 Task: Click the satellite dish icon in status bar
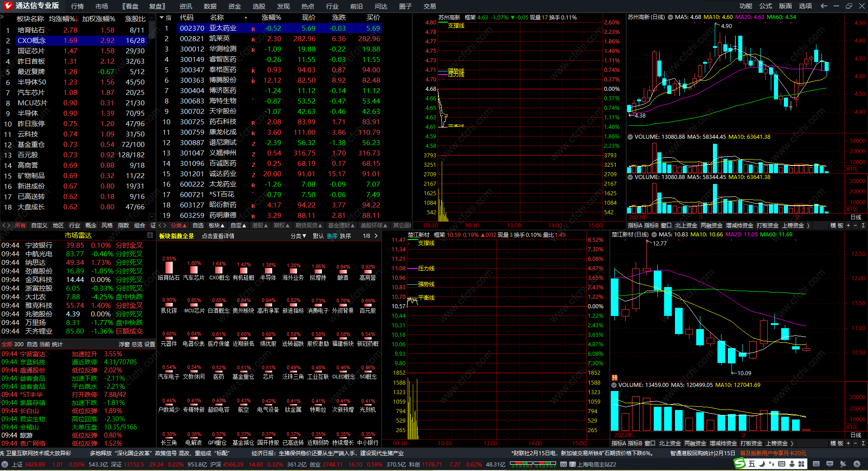(x=843, y=464)
